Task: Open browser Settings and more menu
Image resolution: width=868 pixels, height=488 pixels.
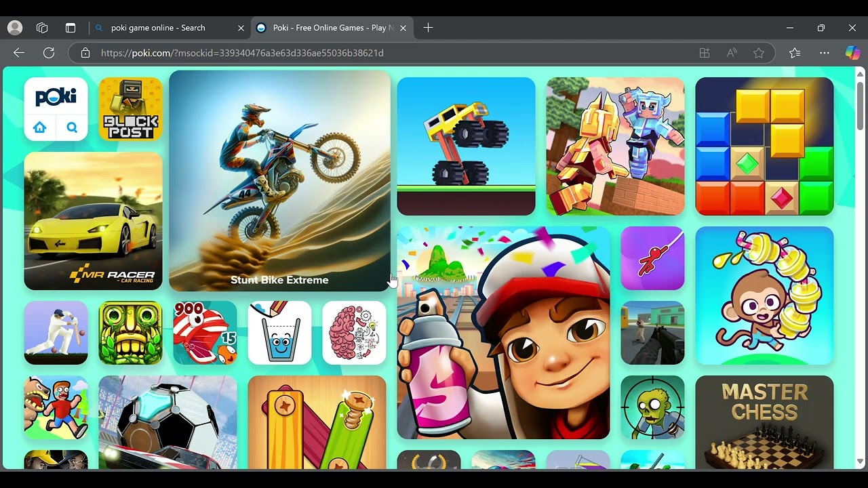Action: (x=825, y=53)
